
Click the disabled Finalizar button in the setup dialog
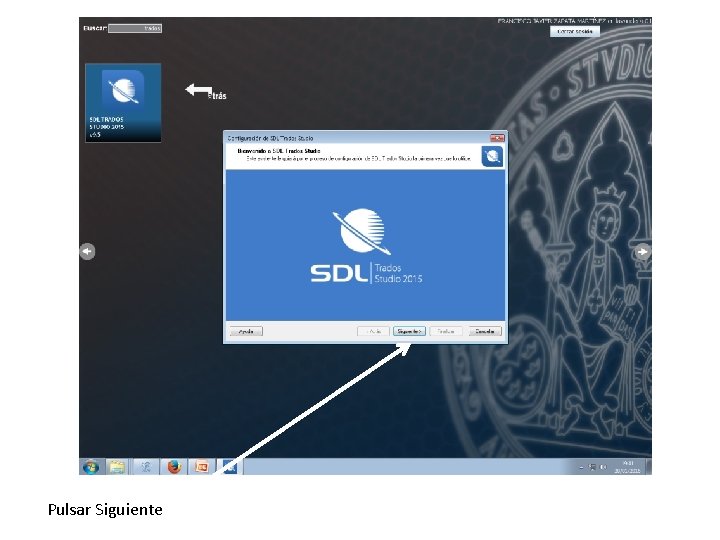(446, 331)
